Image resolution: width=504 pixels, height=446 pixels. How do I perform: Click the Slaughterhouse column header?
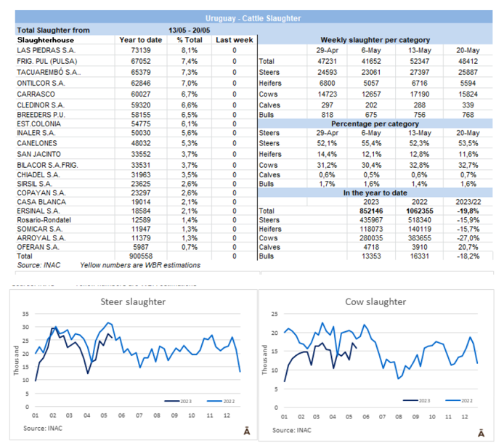pyautogui.click(x=46, y=40)
